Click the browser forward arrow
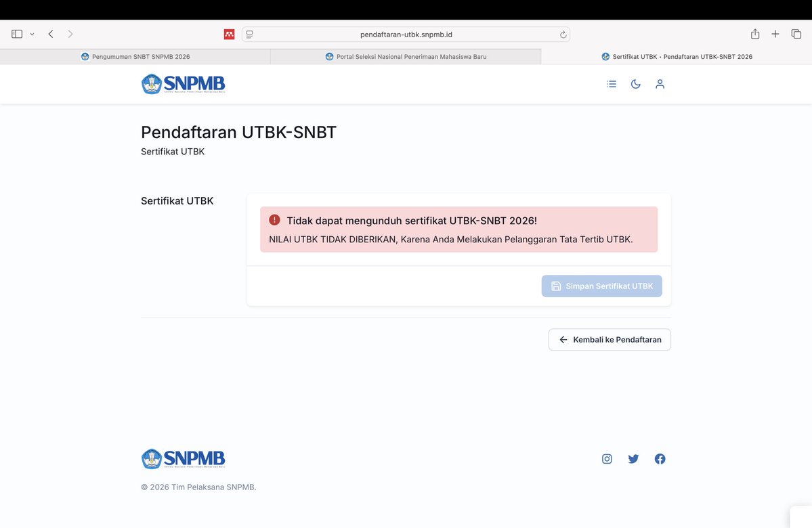Screen dimensions: 812x528 [x=70, y=34]
